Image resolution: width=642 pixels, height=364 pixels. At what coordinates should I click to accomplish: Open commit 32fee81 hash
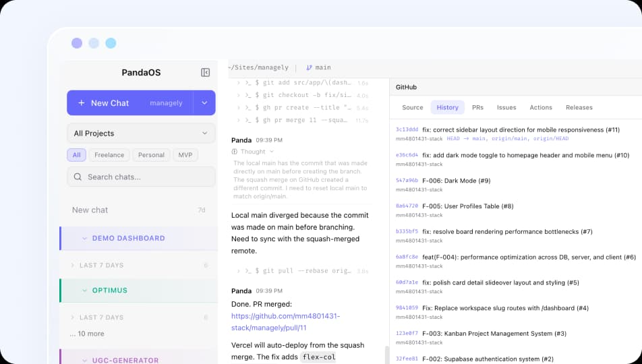pos(407,359)
